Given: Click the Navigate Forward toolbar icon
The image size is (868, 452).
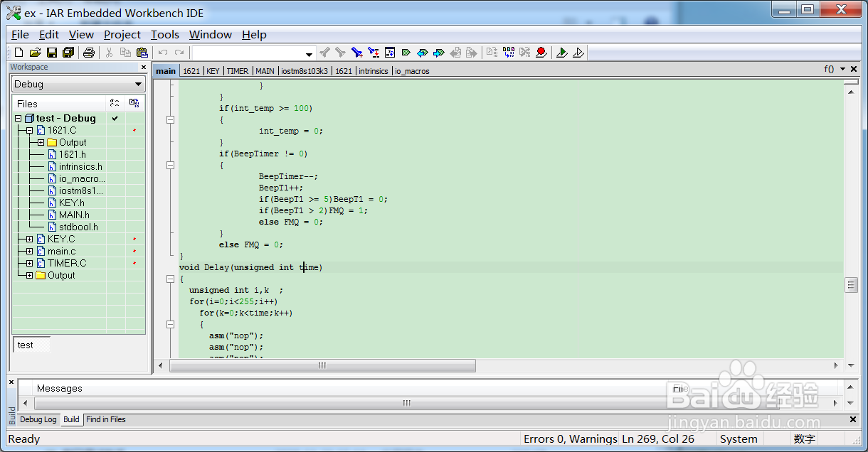Looking at the screenshot, I should pyautogui.click(x=472, y=53).
